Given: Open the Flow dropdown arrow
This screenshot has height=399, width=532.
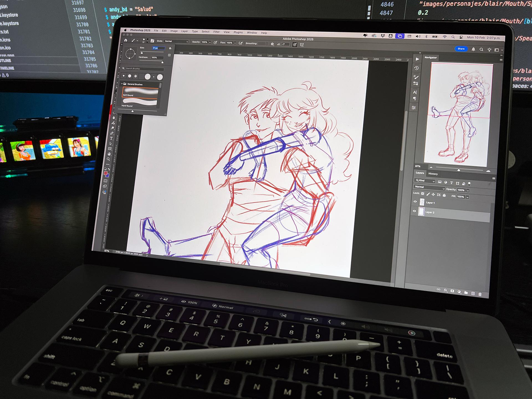Looking at the screenshot, I should pos(235,43).
